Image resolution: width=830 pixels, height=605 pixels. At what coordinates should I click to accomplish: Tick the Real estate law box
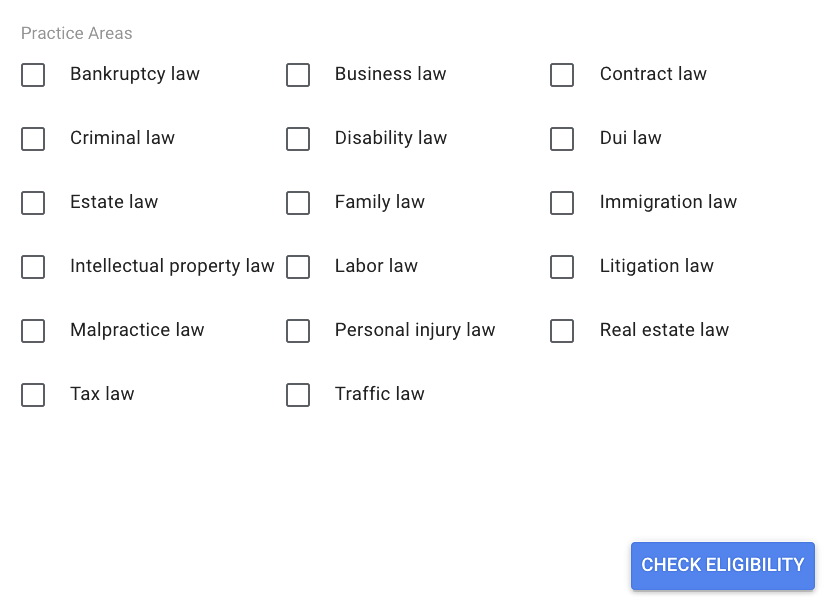(562, 331)
